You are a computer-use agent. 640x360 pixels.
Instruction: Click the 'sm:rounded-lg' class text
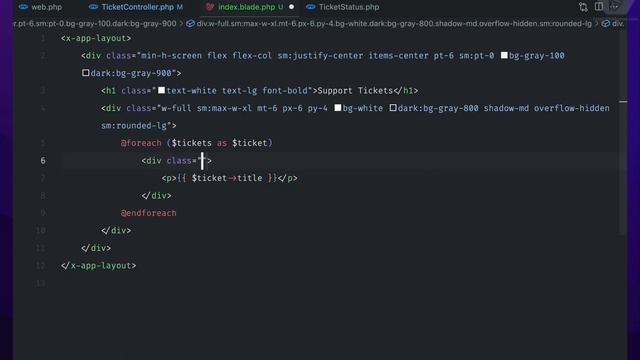click(x=134, y=125)
